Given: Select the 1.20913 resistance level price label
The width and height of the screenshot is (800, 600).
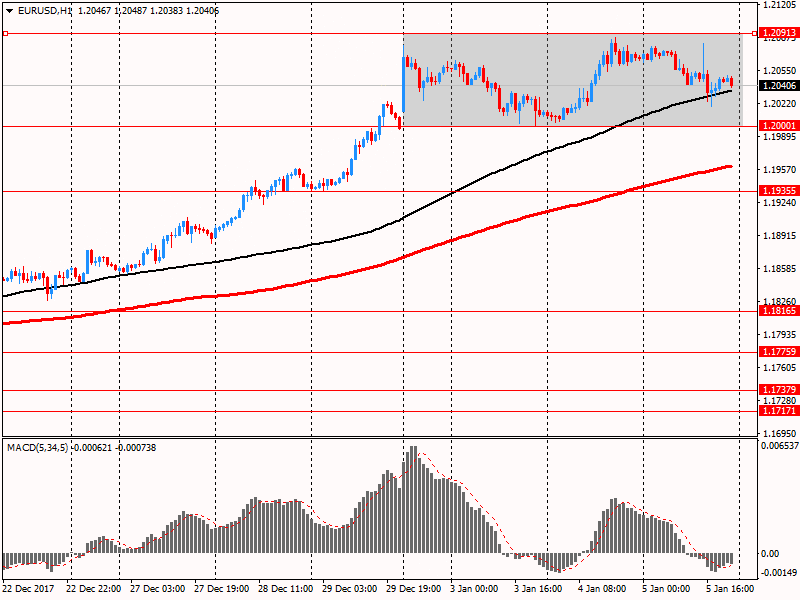Looking at the screenshot, I should [779, 33].
